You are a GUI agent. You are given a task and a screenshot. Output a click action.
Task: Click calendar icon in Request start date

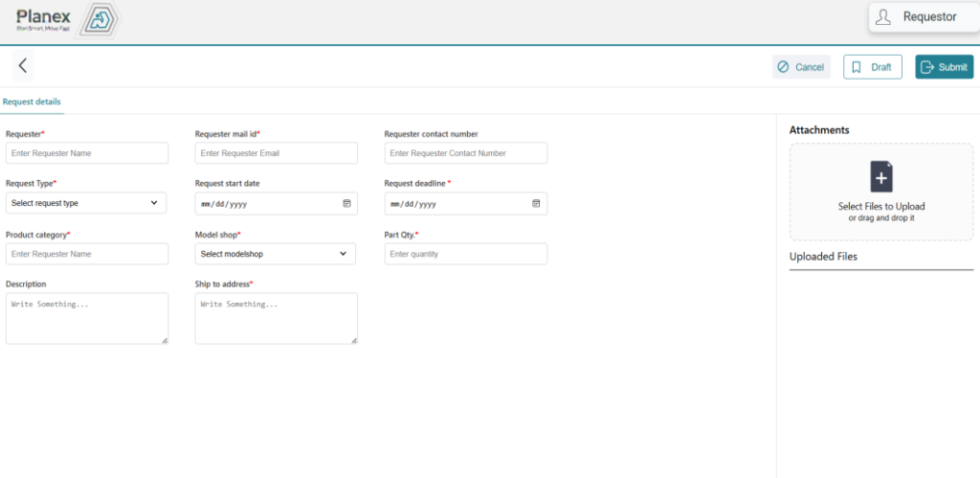[x=346, y=203]
